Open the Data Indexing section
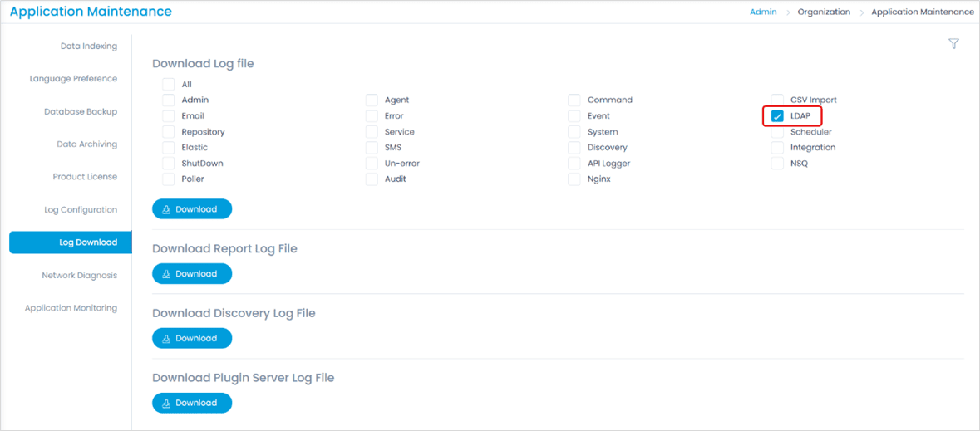The image size is (980, 431). click(x=89, y=47)
